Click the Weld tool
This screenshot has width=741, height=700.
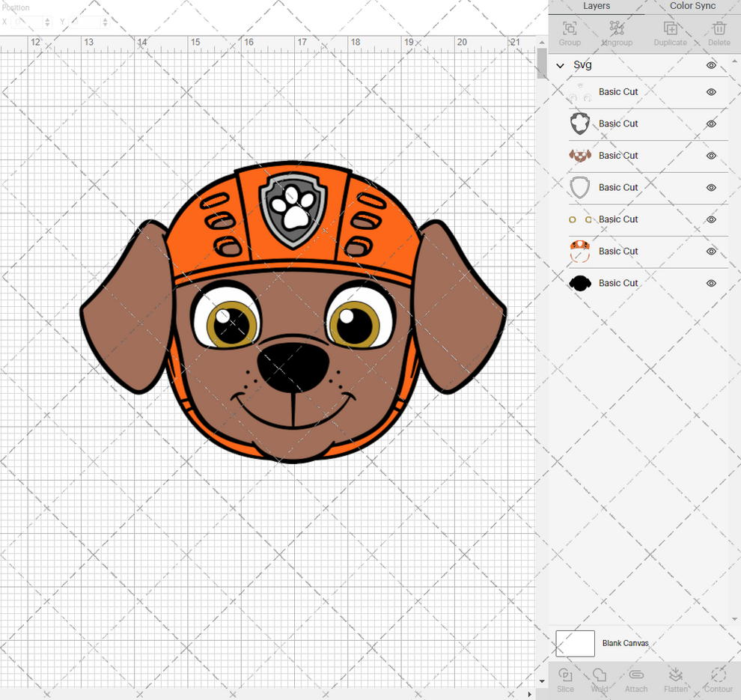pyautogui.click(x=599, y=680)
